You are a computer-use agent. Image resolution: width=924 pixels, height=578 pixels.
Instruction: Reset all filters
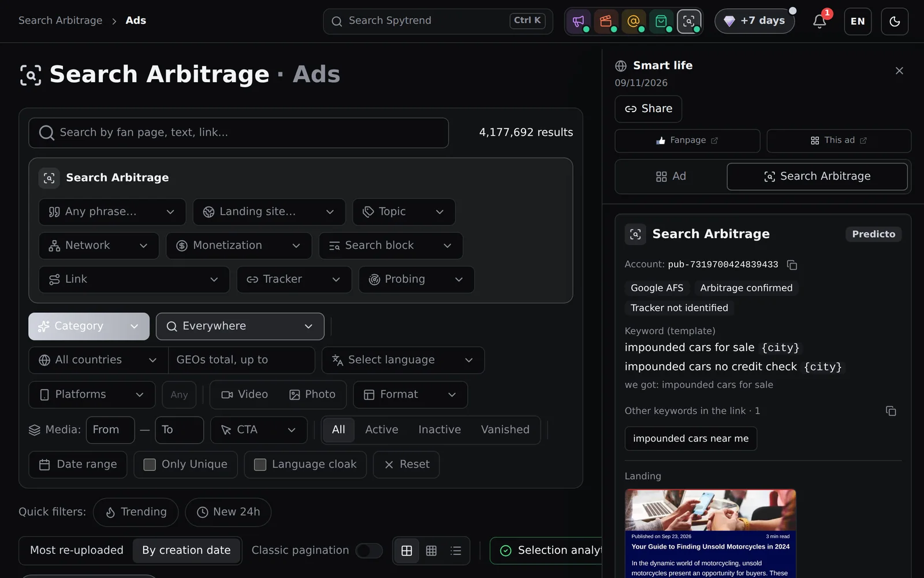[x=407, y=465]
